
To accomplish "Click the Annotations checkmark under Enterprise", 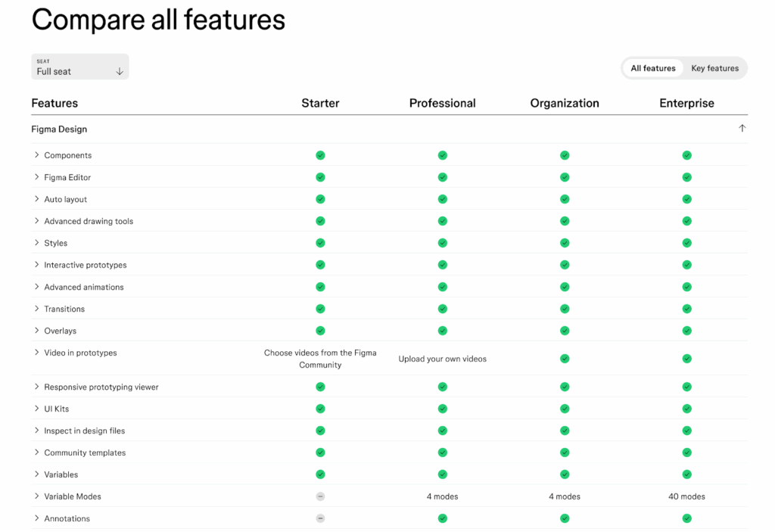I will point(686,518).
